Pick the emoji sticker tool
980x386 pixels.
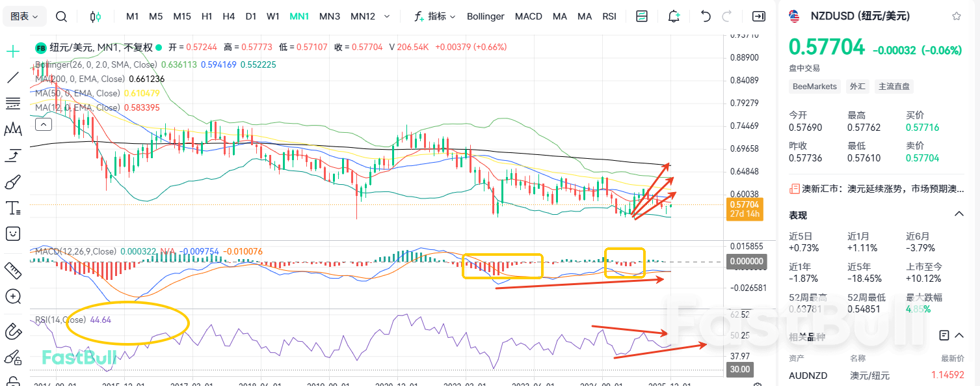coord(12,234)
